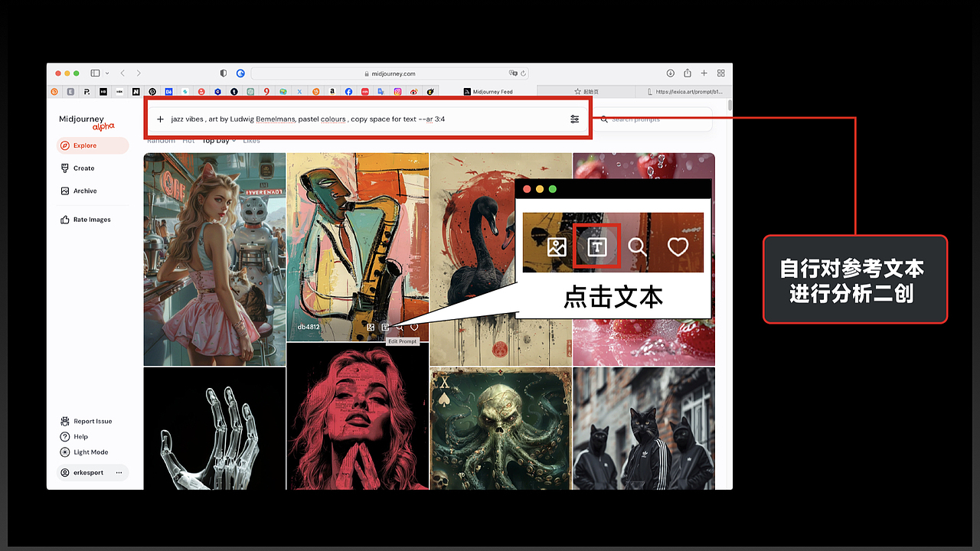Open Help in the sidebar
The height and width of the screenshot is (551, 980).
pos(74,437)
